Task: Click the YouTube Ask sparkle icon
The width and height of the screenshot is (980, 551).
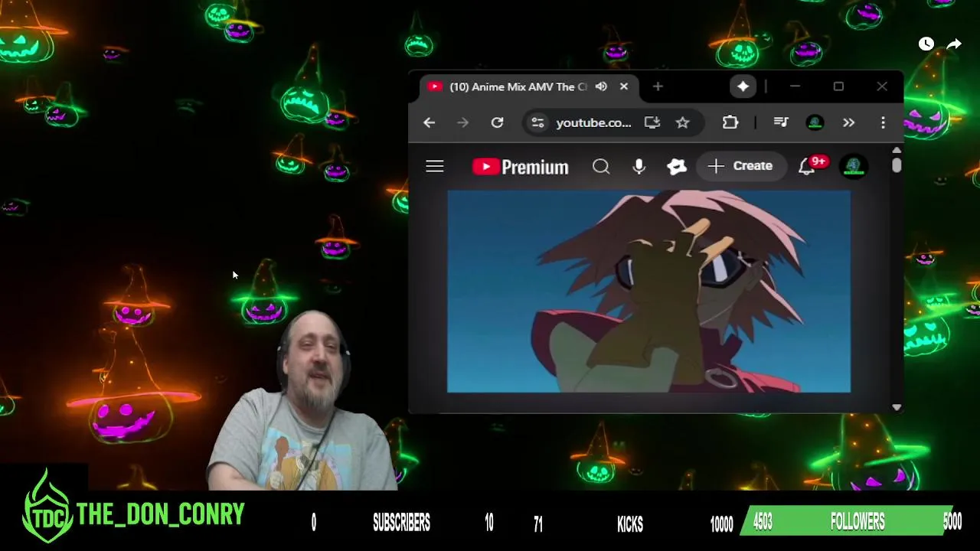Action: (677, 166)
